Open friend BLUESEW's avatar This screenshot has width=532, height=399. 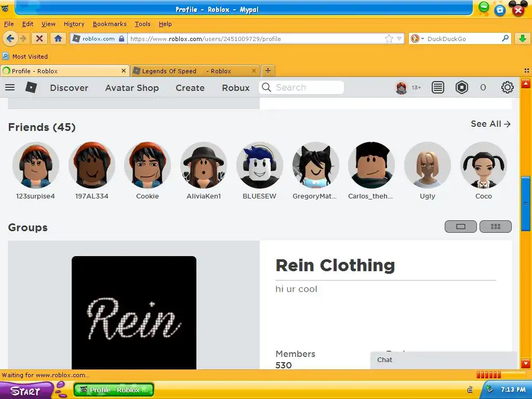point(260,165)
